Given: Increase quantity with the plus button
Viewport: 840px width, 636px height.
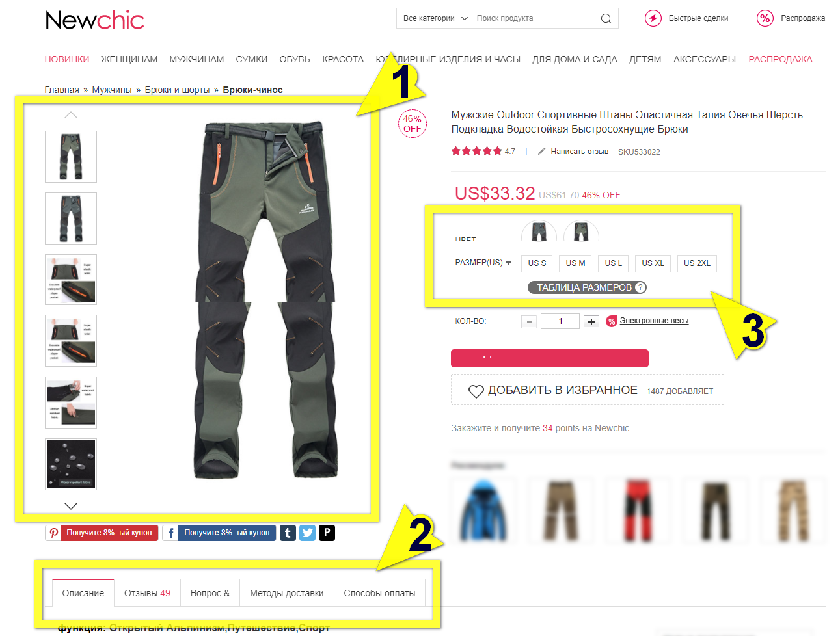Looking at the screenshot, I should pyautogui.click(x=591, y=322).
